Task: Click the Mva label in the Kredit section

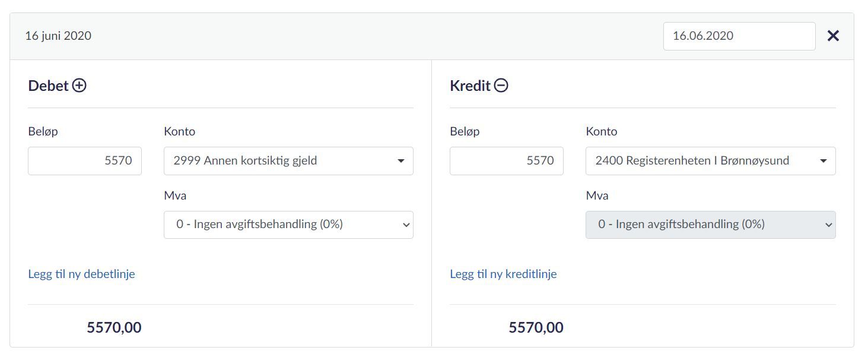Action: 597,195
